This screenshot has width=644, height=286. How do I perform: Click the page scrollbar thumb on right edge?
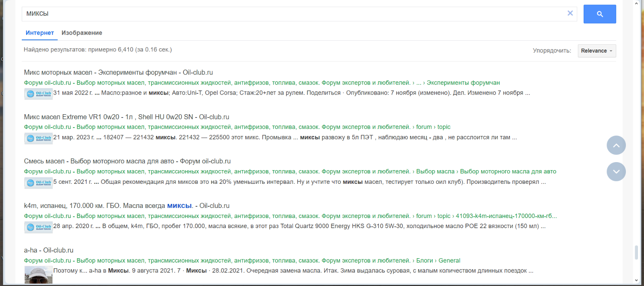point(636,253)
